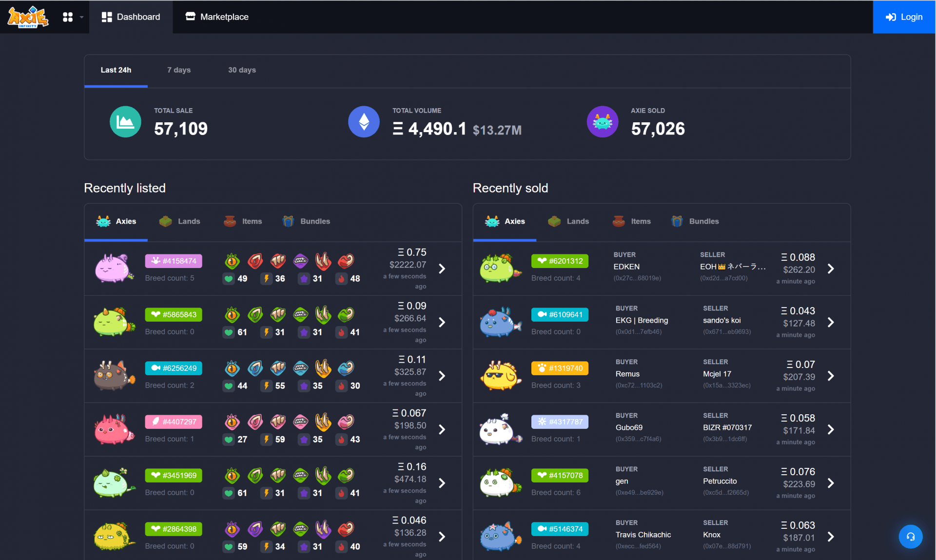This screenshot has width=936, height=560.
Task: Select Bundles tab under Recently sold
Action: coord(695,221)
